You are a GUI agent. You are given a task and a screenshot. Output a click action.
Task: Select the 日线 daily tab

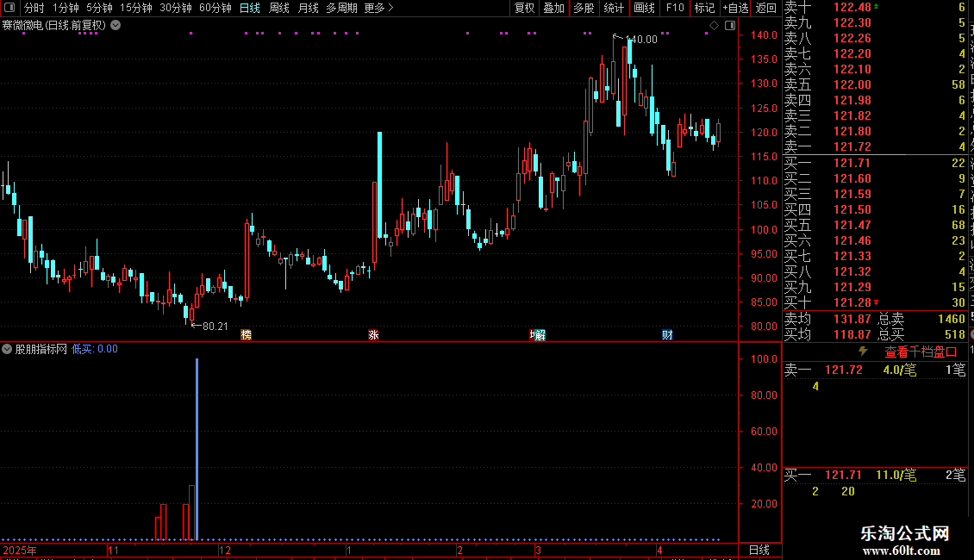tap(250, 8)
